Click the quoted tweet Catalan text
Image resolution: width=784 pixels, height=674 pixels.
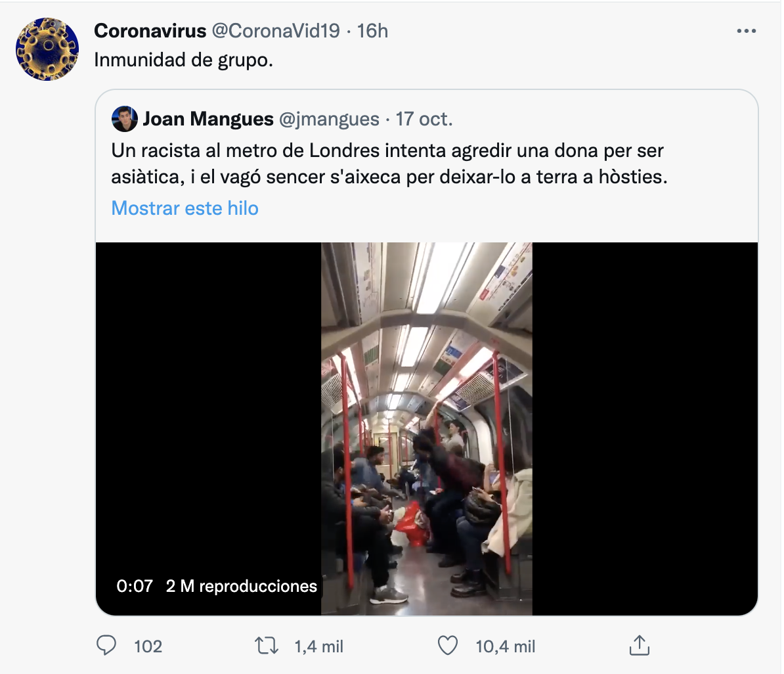pos(389,164)
